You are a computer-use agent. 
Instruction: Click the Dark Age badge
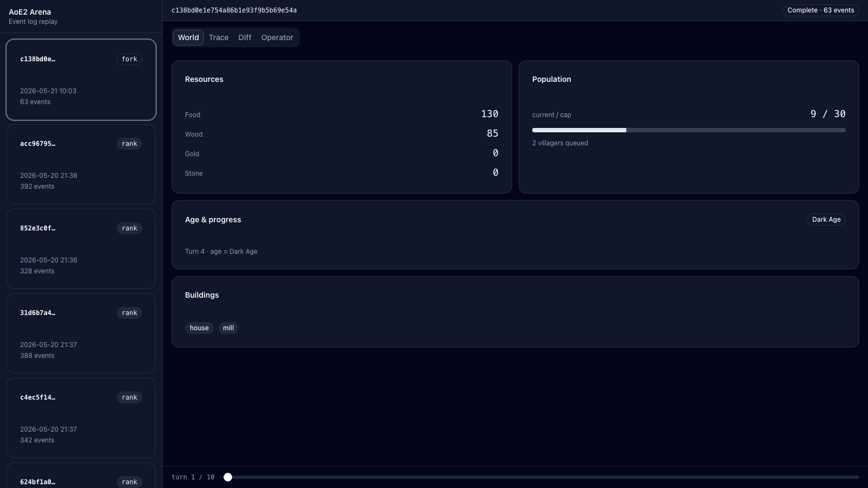[826, 220]
